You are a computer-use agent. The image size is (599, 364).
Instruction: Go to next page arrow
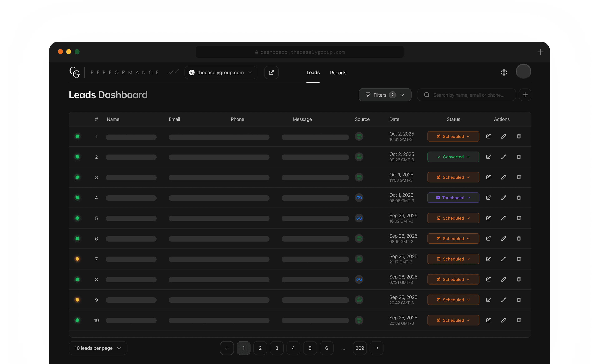click(x=376, y=348)
